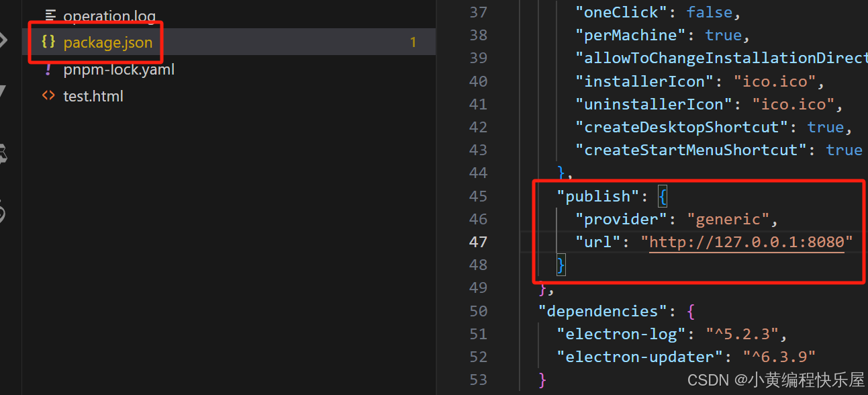868x395 pixels.
Task: Click the "electron-log" key
Action: coord(621,334)
